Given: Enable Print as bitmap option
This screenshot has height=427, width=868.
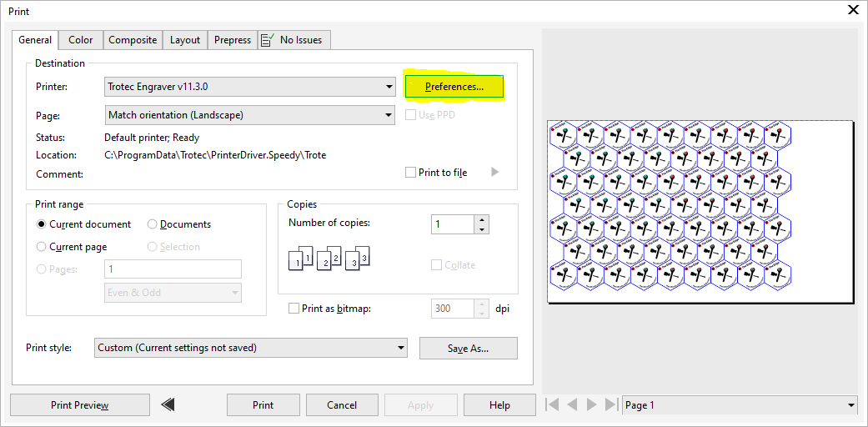Looking at the screenshot, I should [x=294, y=309].
